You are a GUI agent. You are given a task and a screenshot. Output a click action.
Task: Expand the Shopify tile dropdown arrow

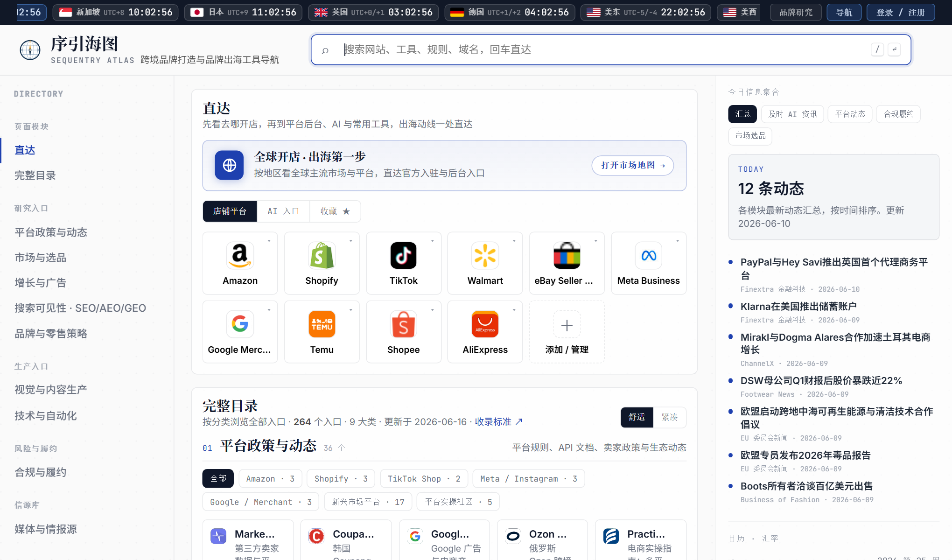[x=351, y=241]
